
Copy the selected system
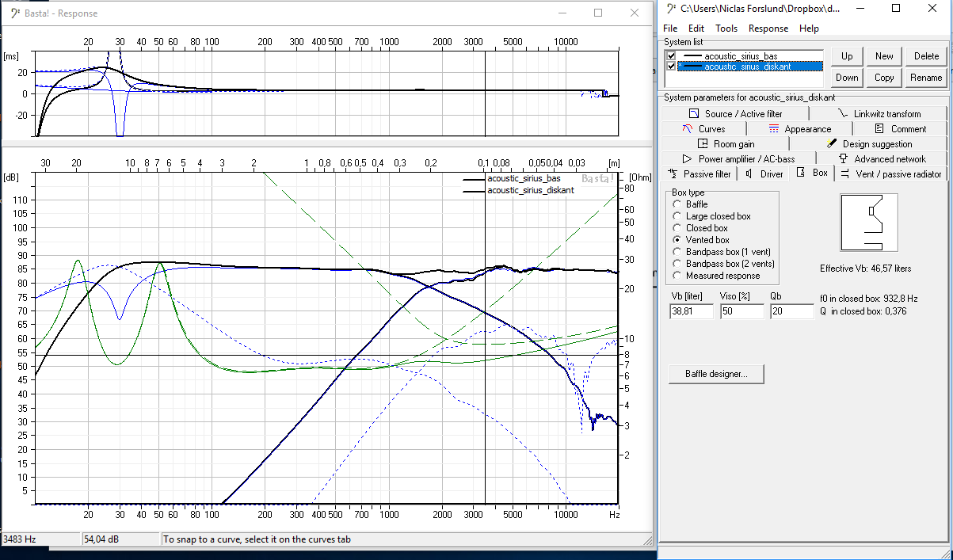point(884,77)
